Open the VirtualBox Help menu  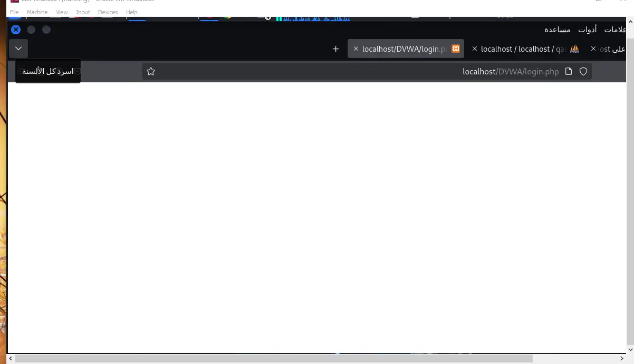(132, 12)
